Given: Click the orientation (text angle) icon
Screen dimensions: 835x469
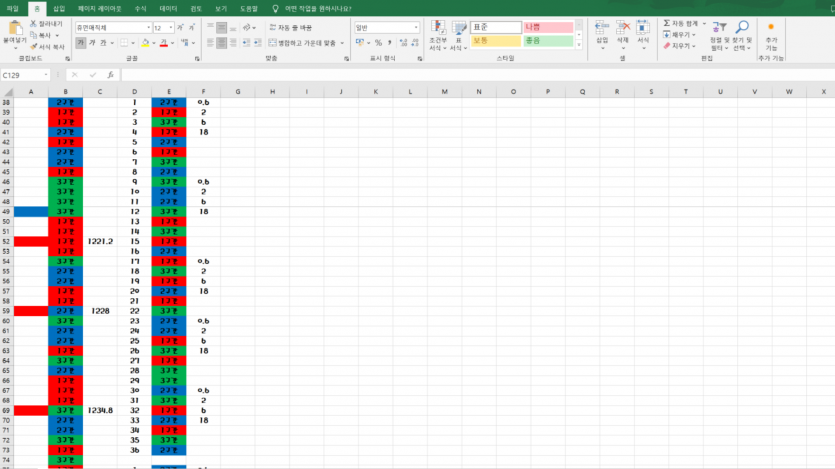Looking at the screenshot, I should coord(247,28).
